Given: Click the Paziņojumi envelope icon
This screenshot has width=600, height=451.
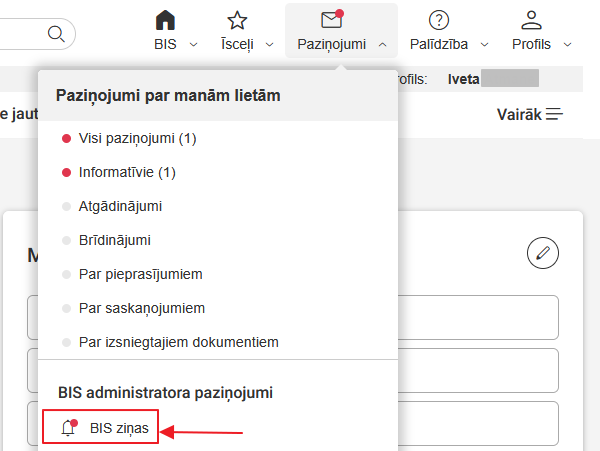Looking at the screenshot, I should pyautogui.click(x=332, y=19).
